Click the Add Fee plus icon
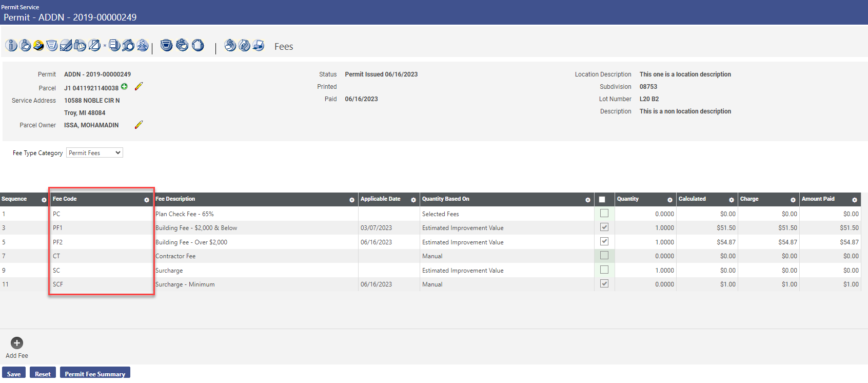Viewport: 868px width, 383px height. pyautogui.click(x=17, y=343)
